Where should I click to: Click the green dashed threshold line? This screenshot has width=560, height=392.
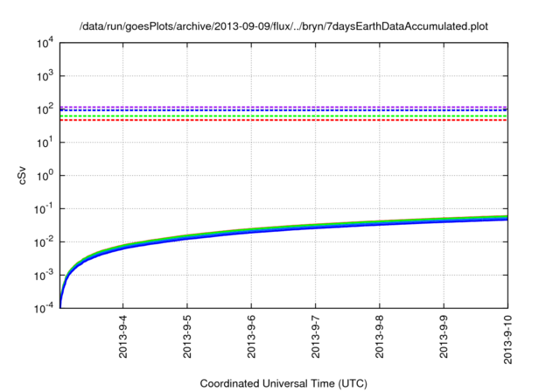[x=283, y=116]
